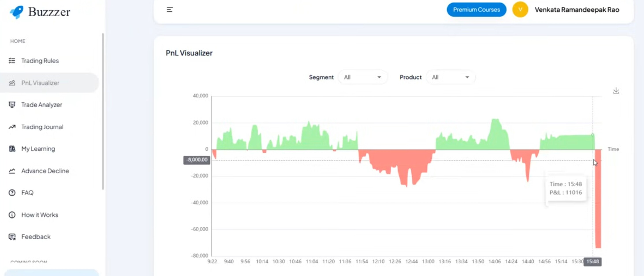Click the Premium Courses button
644x276 pixels.
click(476, 9)
